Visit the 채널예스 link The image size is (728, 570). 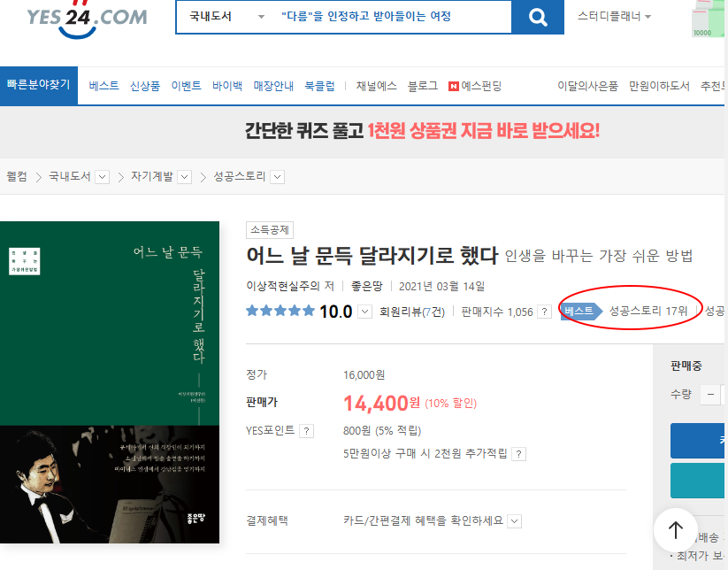tap(377, 86)
